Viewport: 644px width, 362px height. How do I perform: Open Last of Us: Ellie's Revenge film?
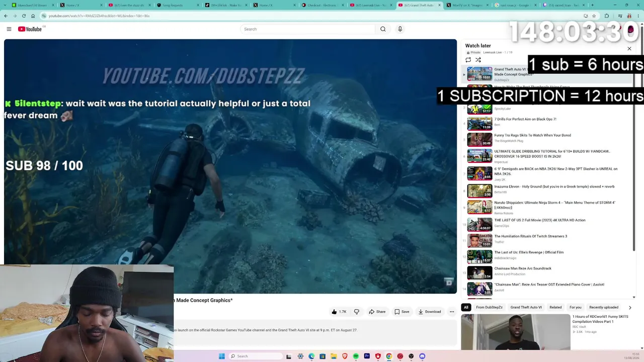click(x=529, y=252)
